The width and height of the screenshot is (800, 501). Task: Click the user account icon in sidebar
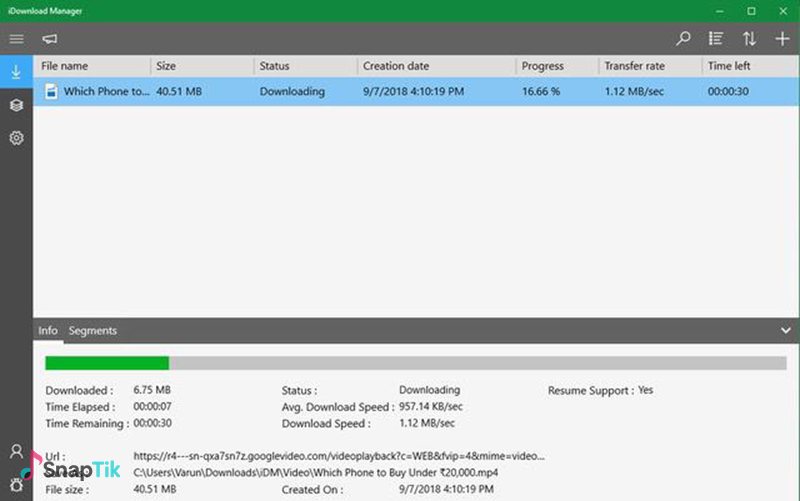click(16, 451)
